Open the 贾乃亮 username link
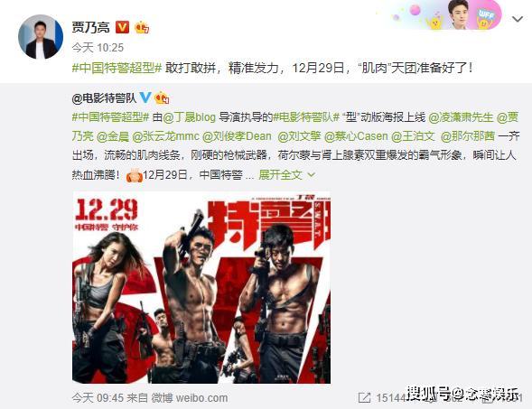 (x=90, y=27)
